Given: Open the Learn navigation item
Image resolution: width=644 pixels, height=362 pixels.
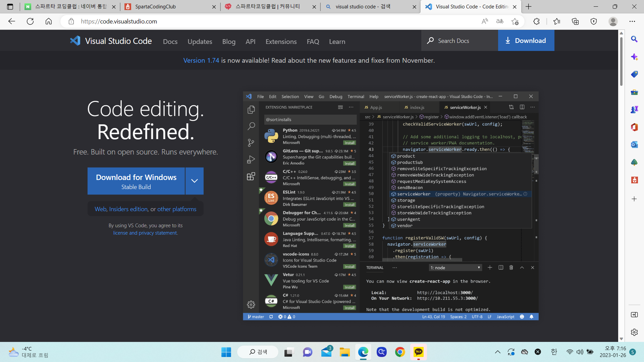Looking at the screenshot, I should pos(337,42).
